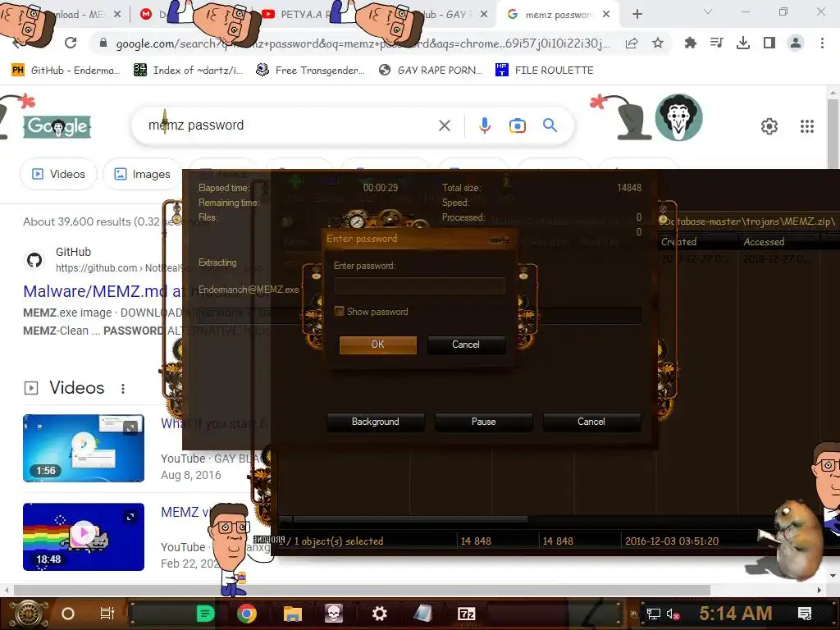This screenshot has width=840, height=630.
Task: Search by voice microphone icon
Action: [485, 126]
